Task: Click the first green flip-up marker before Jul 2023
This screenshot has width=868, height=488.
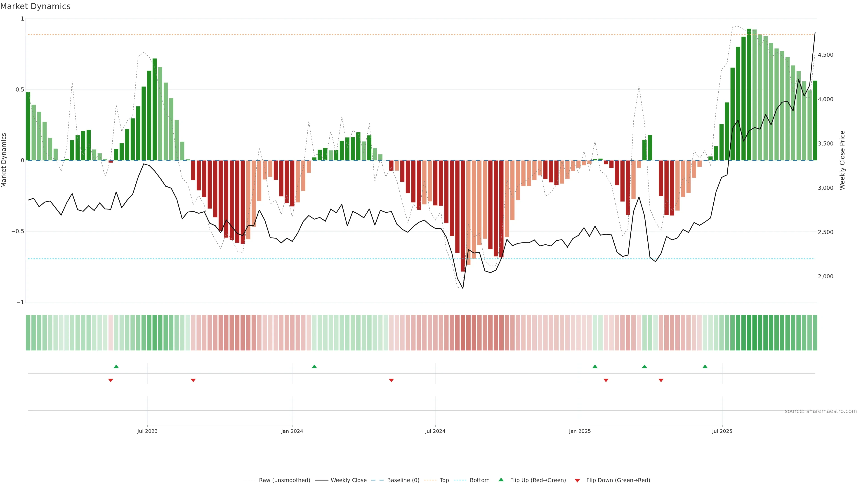Action: (x=116, y=366)
